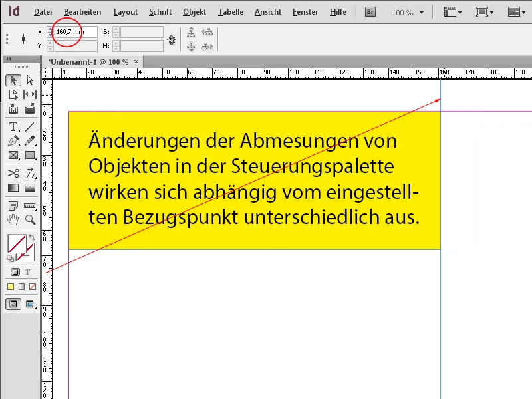Viewport: 532px width, 399px height.
Task: Set formatting to affect text
Action: [x=27, y=272]
